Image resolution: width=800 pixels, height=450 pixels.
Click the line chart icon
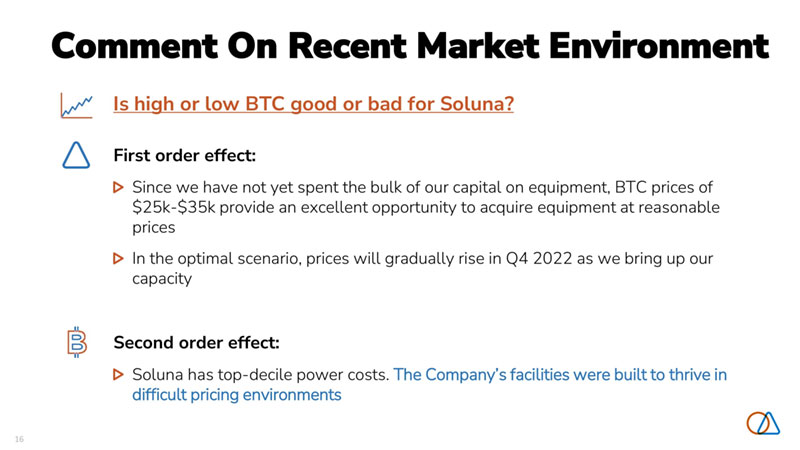point(77,104)
